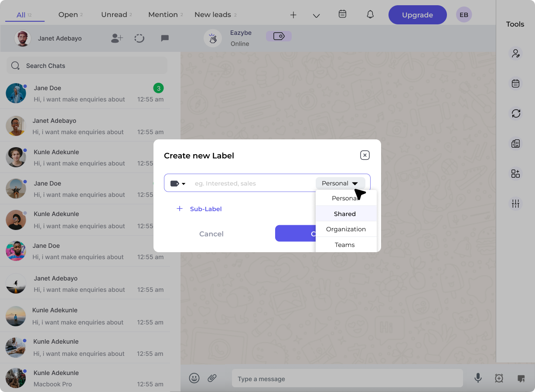Choose Organization from dropdown list
Image resolution: width=535 pixels, height=392 pixels.
pos(346,229)
